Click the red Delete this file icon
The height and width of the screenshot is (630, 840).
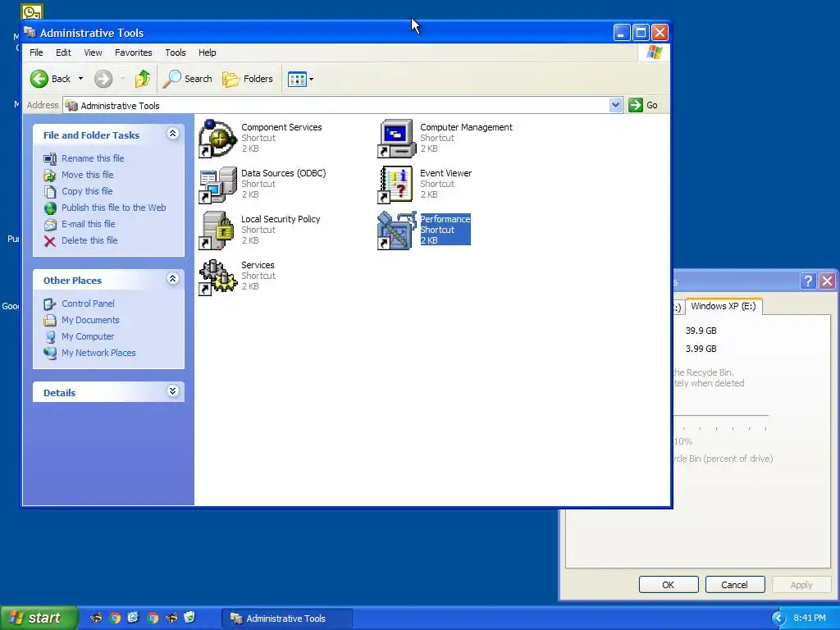click(x=50, y=241)
